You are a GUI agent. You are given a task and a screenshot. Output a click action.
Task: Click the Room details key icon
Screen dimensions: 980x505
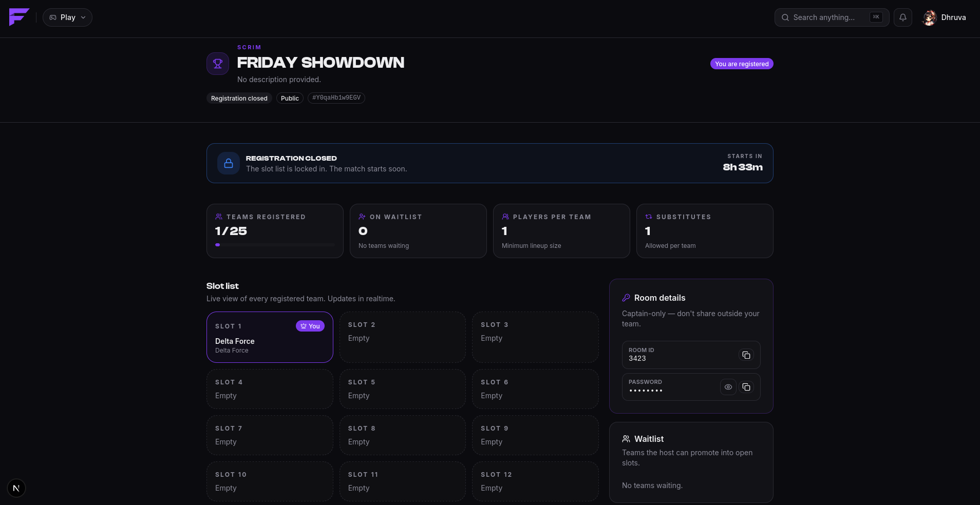click(x=626, y=298)
